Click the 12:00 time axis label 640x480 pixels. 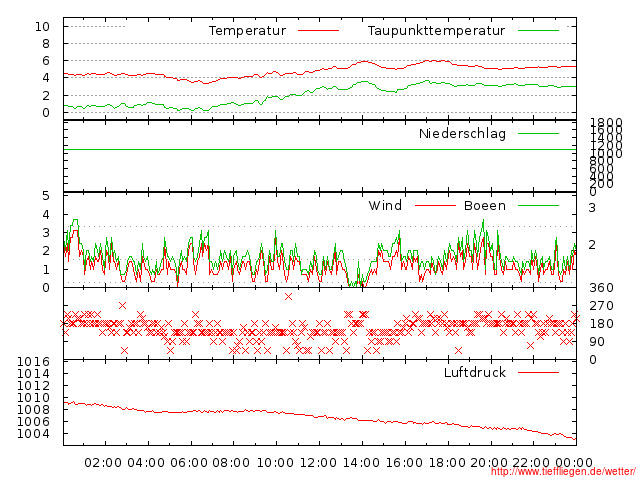(318, 463)
